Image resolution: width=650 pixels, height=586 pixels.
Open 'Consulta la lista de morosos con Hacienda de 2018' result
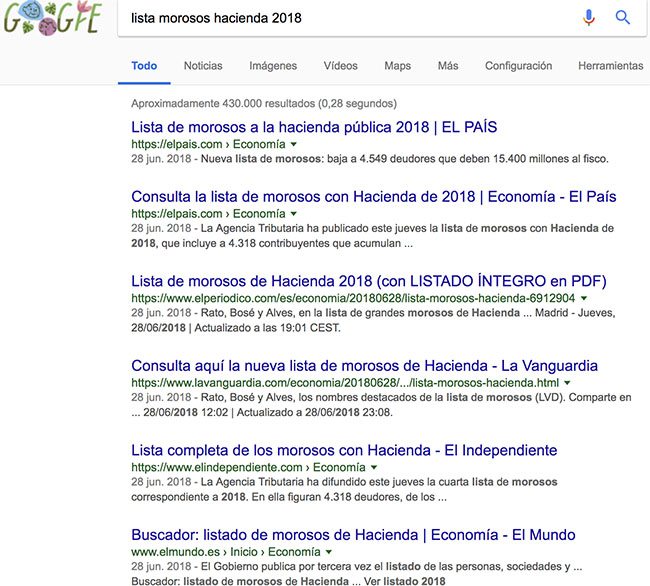[x=374, y=197]
